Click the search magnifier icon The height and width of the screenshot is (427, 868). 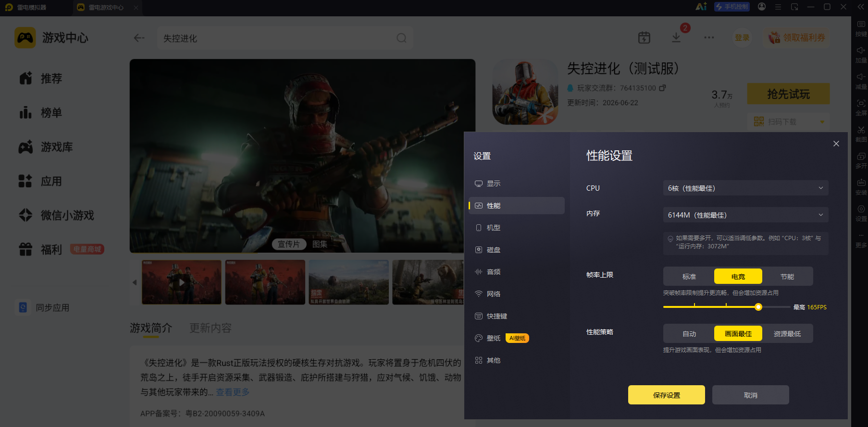point(401,38)
